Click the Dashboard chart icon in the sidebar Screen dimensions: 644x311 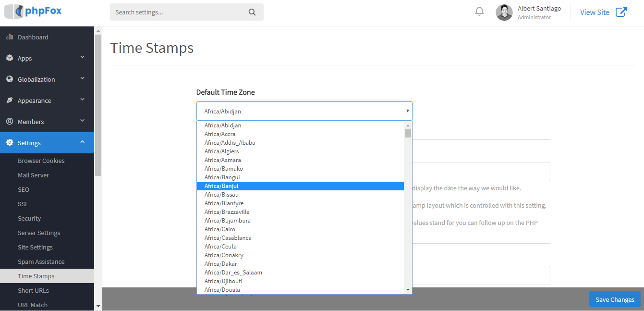10,37
